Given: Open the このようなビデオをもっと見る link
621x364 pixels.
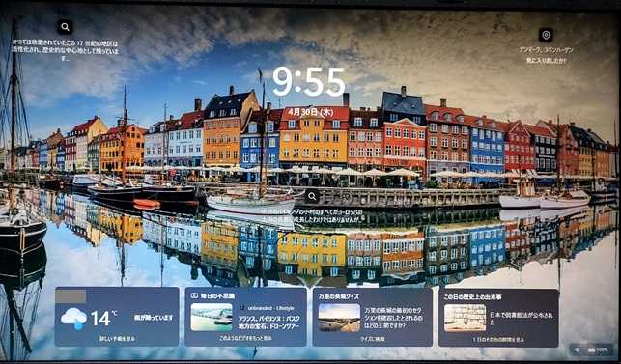Looking at the screenshot, I should click(245, 338).
